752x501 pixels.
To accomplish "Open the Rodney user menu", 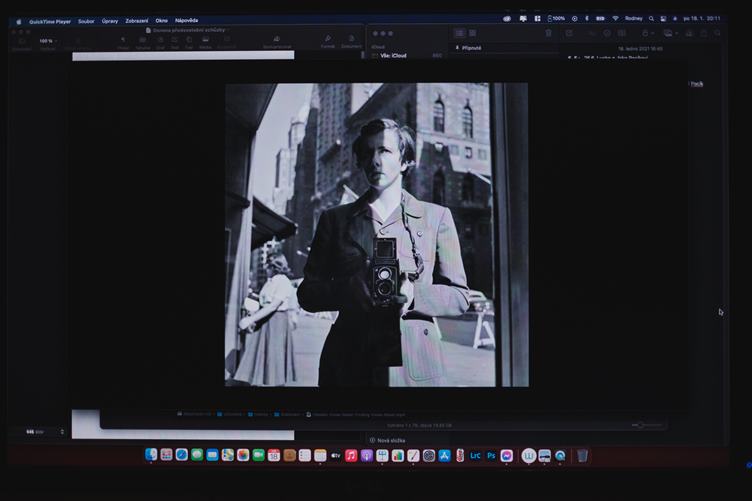I will 634,19.
